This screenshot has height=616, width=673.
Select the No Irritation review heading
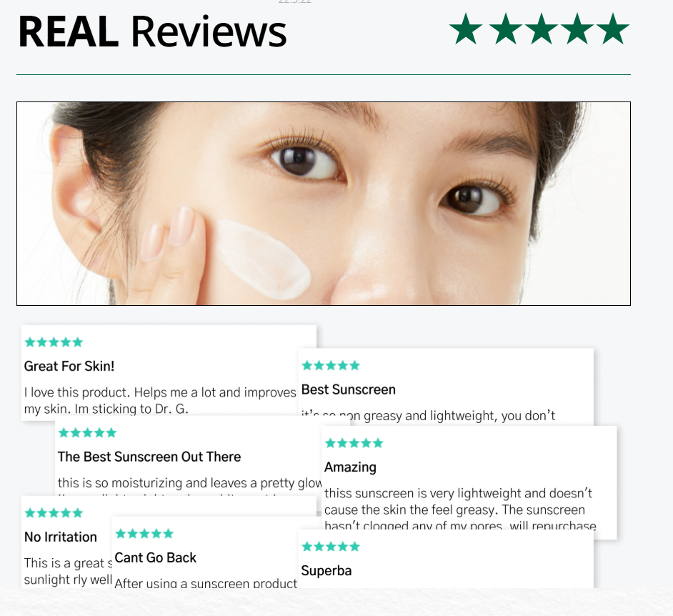pos(61,537)
